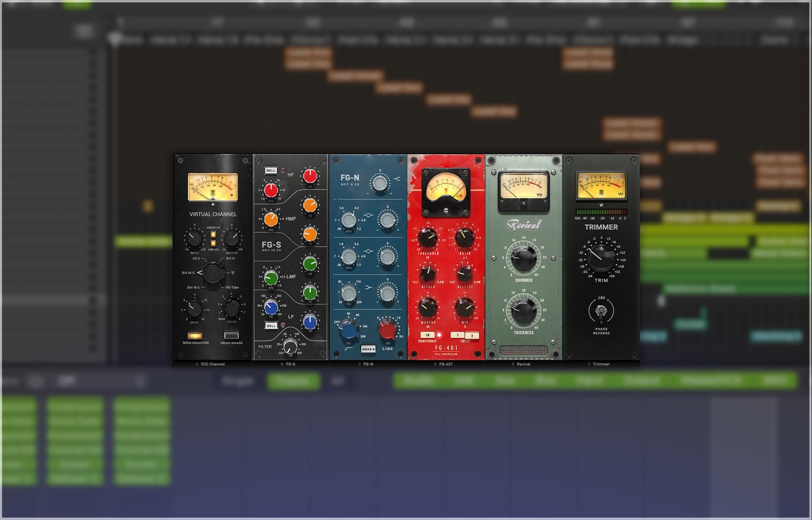Screen dimensions: 812x520
Task: Click the green LMF gain dB knob
Action: (x=310, y=263)
